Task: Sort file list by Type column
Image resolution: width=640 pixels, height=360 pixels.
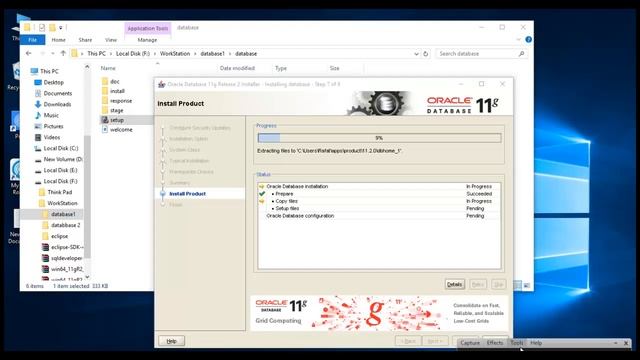Action: (281, 68)
